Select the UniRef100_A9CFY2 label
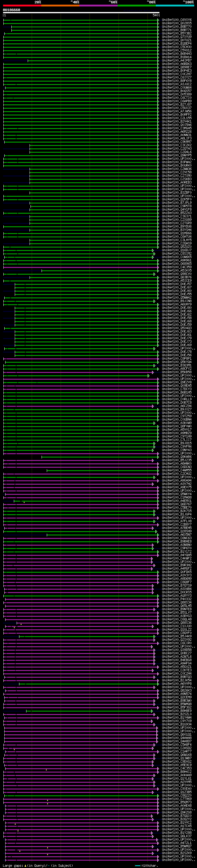The image size is (197, 868). [177, 369]
